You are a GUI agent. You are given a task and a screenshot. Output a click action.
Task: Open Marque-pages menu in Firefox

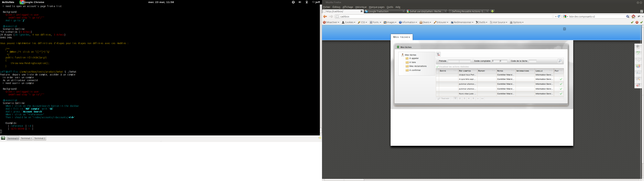click(377, 7)
